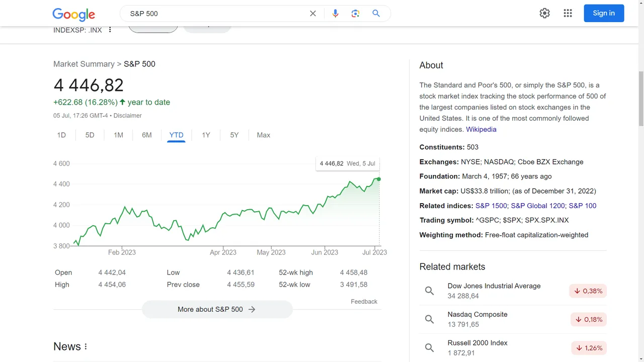644x362 pixels.
Task: Open the Google apps grid icon
Action: point(568,14)
